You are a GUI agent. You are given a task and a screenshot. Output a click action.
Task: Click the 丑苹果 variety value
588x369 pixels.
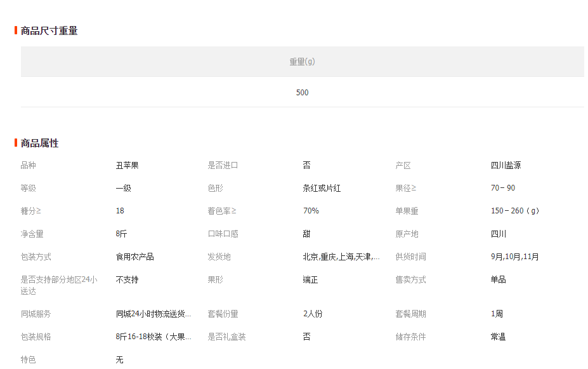pos(127,165)
